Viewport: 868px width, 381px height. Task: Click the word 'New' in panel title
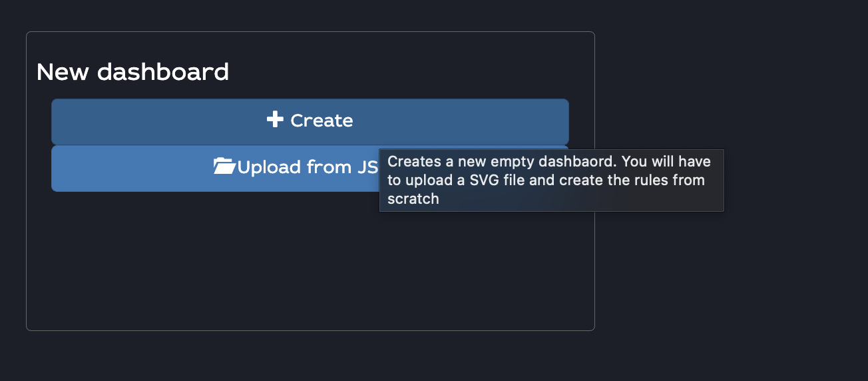click(64, 72)
